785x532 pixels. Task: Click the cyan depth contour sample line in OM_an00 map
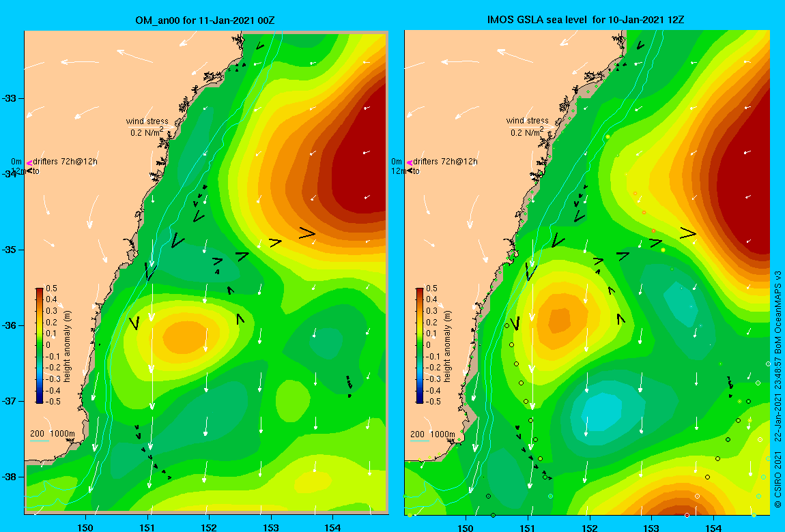coord(39,441)
